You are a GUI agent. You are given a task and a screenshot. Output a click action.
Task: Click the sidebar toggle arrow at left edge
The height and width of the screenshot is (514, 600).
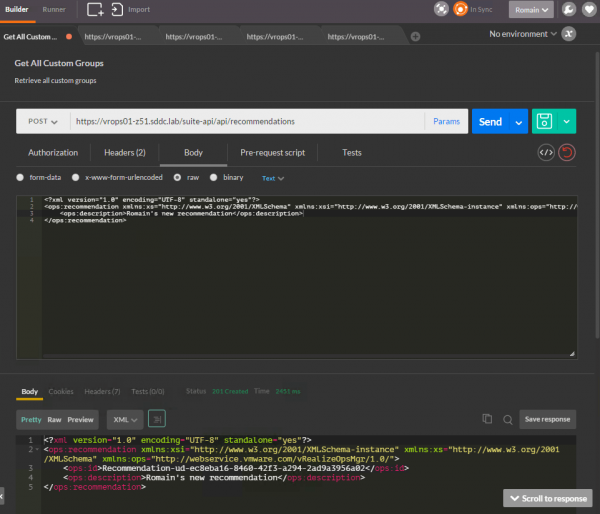click(2, 496)
